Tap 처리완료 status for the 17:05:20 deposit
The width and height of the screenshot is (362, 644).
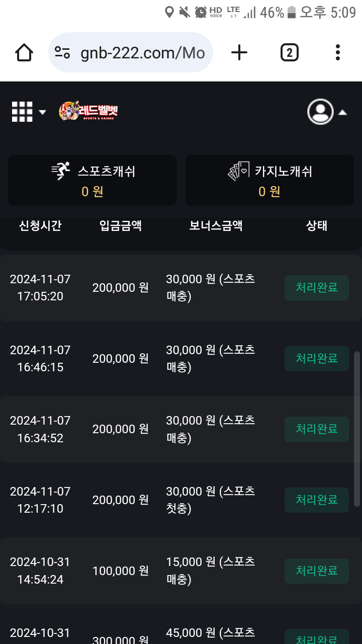(x=316, y=288)
